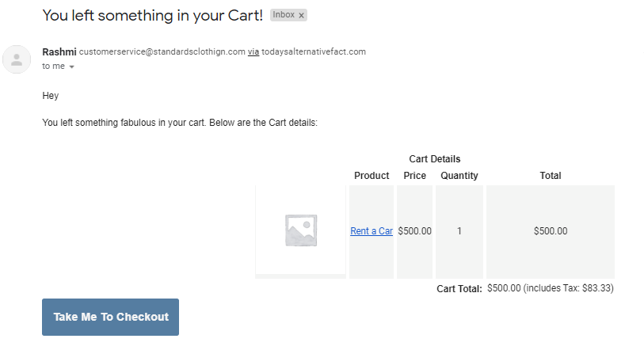Image resolution: width=644 pixels, height=350 pixels.
Task: Click the Total column header
Action: [x=551, y=176]
